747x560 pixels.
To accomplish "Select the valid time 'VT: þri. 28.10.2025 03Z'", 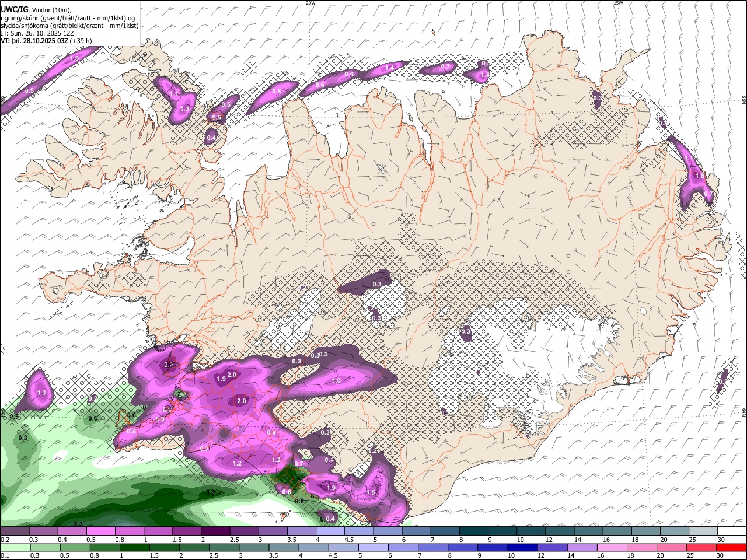I will 34,41.
